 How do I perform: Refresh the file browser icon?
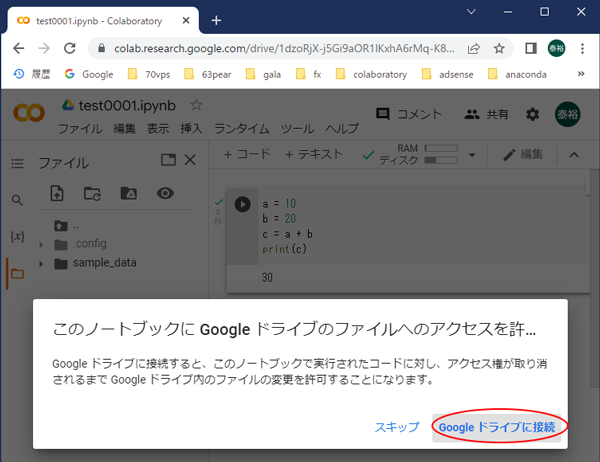click(92, 194)
